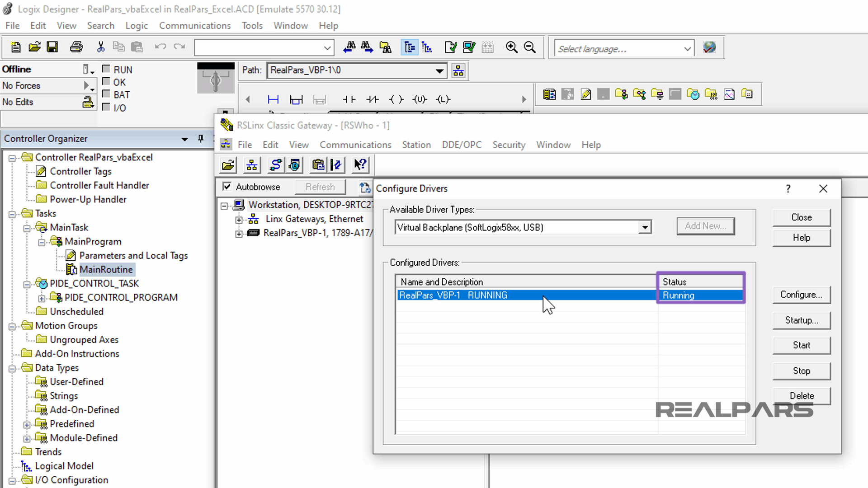Click RSLinx What's This help icon
Image resolution: width=868 pixels, height=488 pixels.
click(360, 165)
